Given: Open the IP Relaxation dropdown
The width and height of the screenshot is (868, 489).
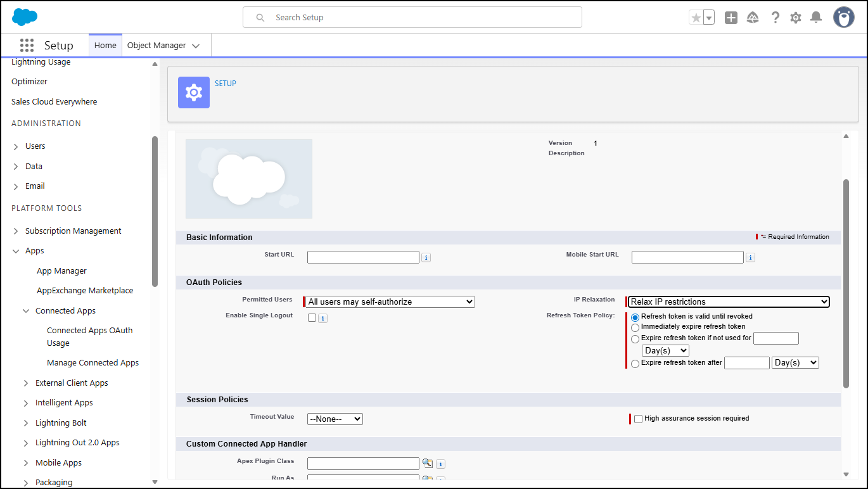Looking at the screenshot, I should coord(728,302).
